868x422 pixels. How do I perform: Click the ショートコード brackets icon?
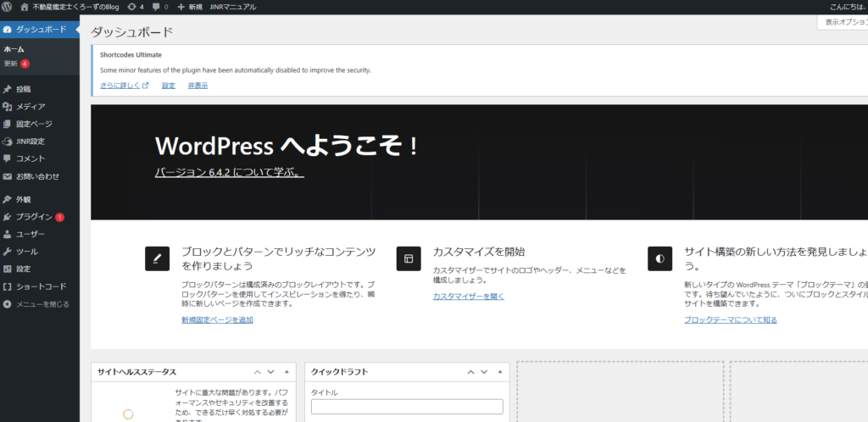[7, 286]
